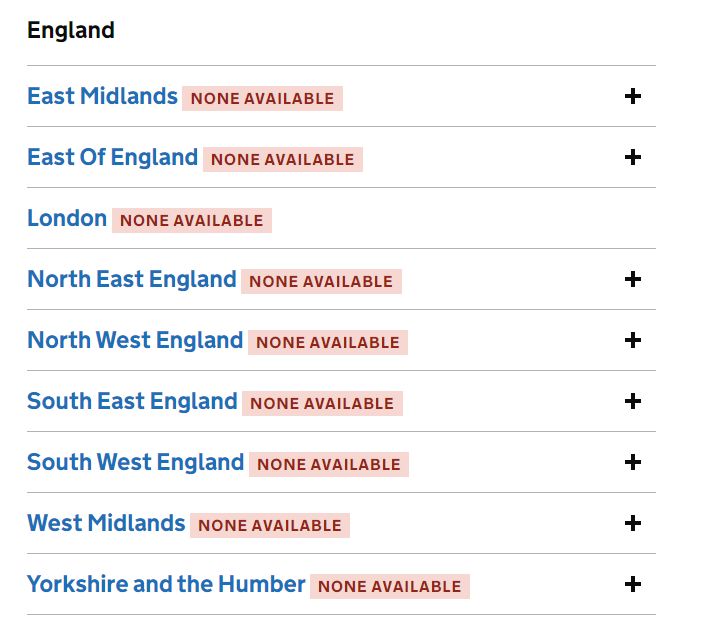Click plus icon for South West England
The width and height of the screenshot is (708, 634).
(x=632, y=463)
